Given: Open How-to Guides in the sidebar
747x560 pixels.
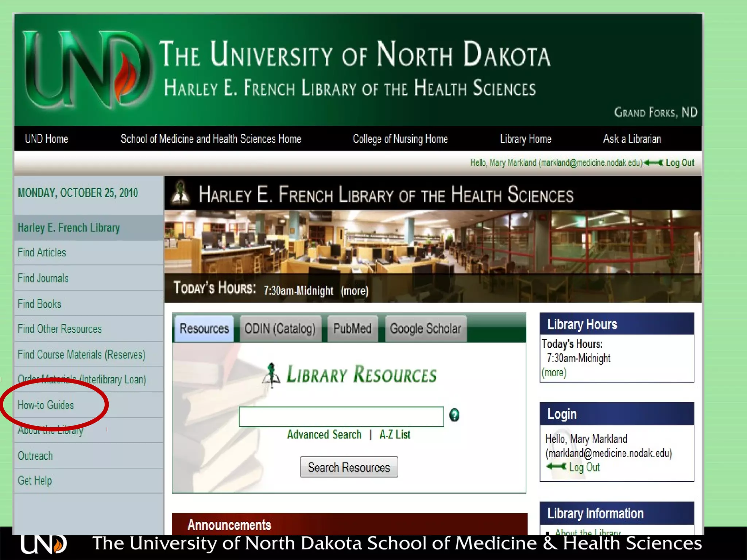Looking at the screenshot, I should click(46, 405).
